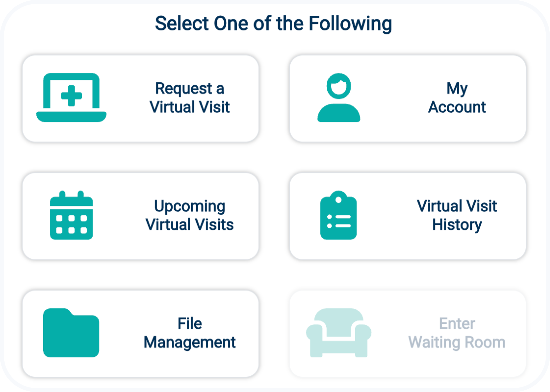This screenshot has height=392, width=550.
Task: Click the teal folder icon
Action: pyautogui.click(x=71, y=333)
